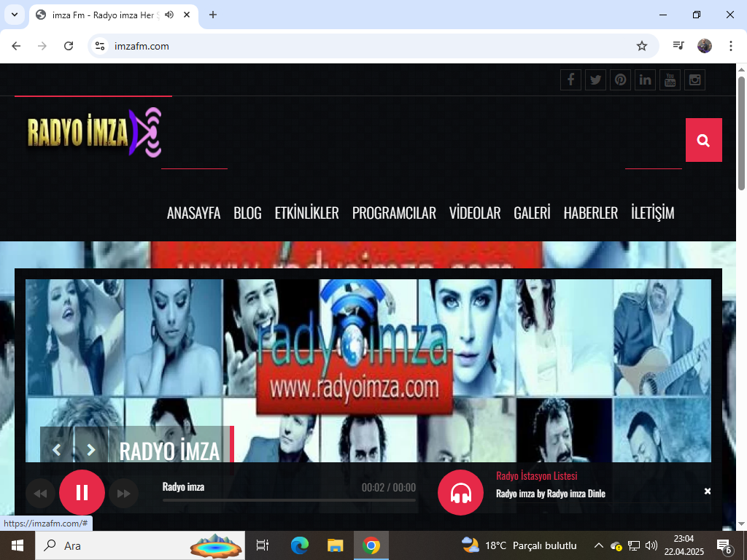
Task: Pause the radio stream
Action: click(82, 492)
